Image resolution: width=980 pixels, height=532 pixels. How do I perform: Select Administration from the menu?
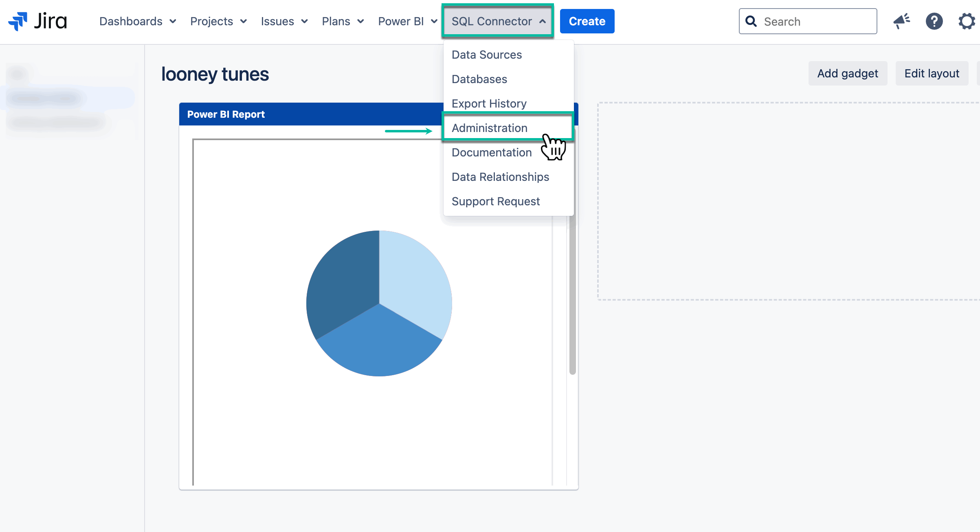point(490,128)
